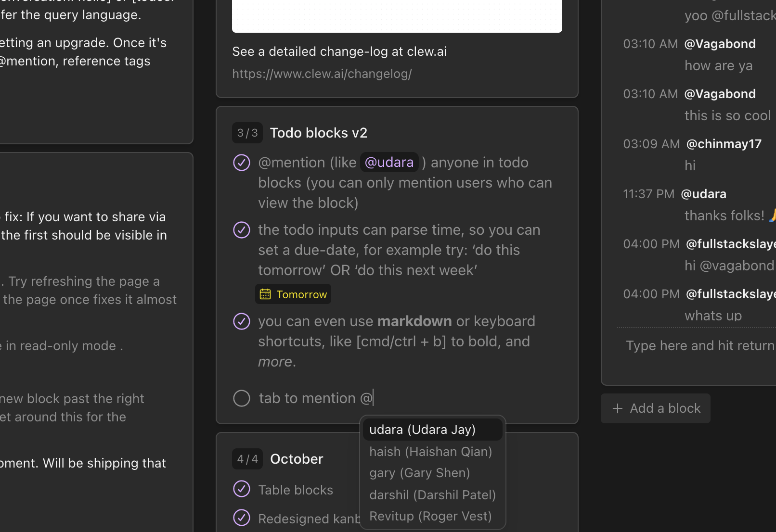Viewport: 776px width, 532px height.
Task: Uncheck the Table blocks todo item
Action: [x=242, y=489]
